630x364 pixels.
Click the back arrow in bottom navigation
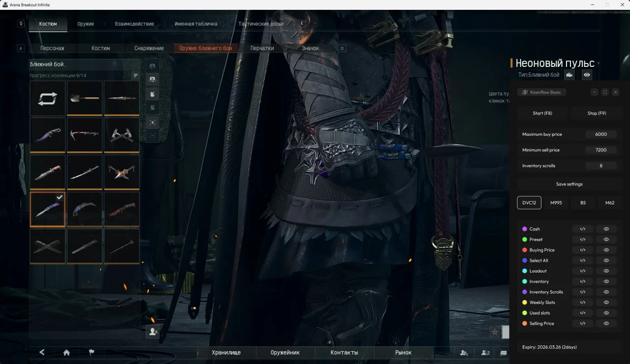tap(42, 352)
